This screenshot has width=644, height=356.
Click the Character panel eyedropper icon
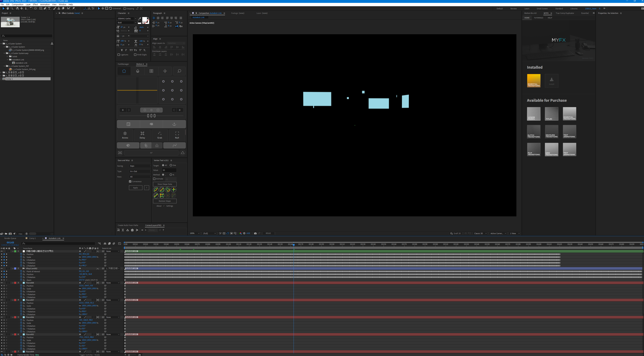pos(140,19)
